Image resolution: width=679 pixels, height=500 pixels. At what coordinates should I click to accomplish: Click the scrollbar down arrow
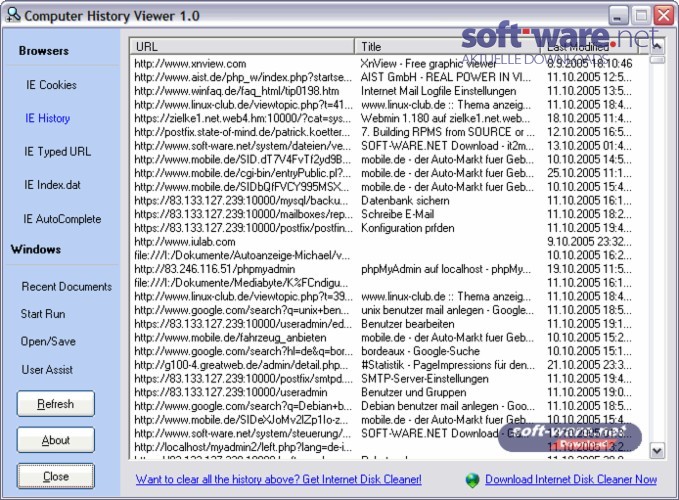point(657,451)
